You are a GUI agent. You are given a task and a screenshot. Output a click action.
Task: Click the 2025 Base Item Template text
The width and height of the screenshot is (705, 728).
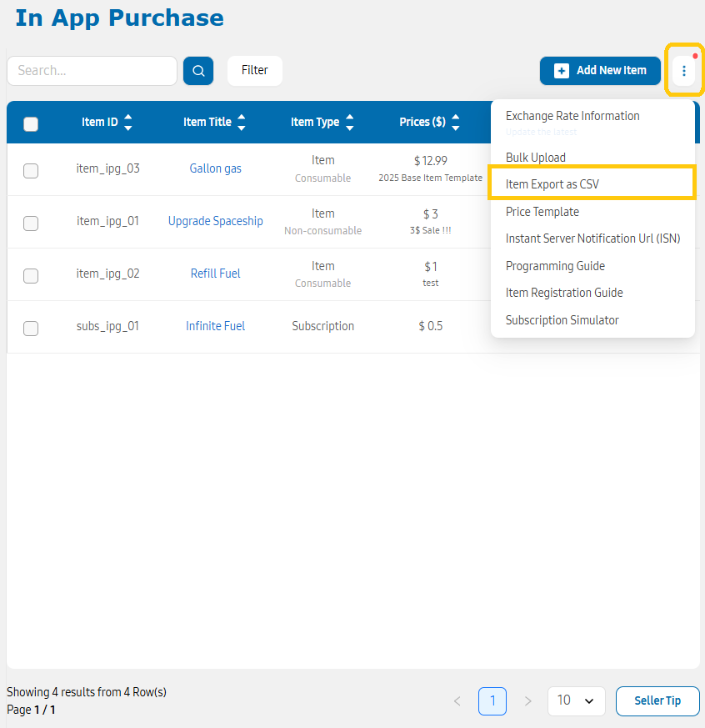tap(431, 178)
